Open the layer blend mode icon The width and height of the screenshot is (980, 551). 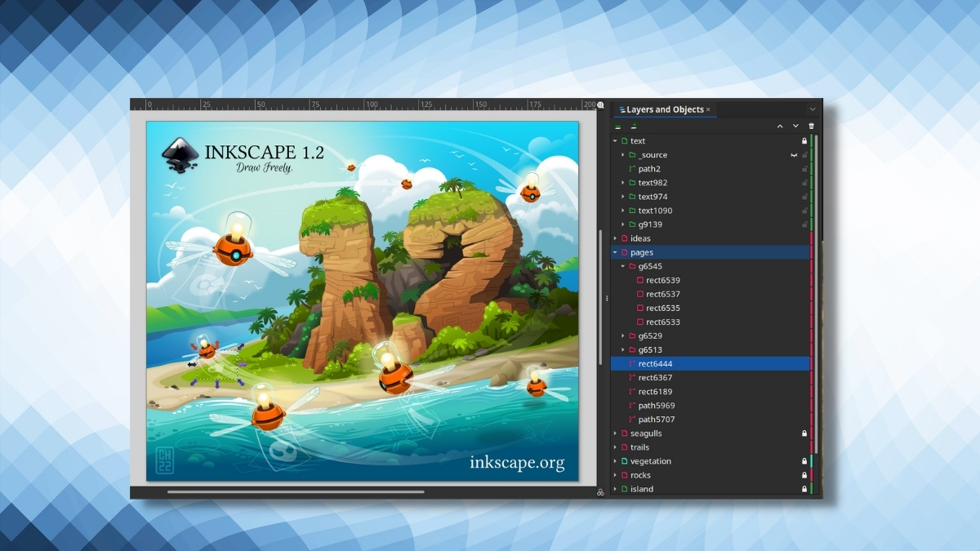(x=618, y=127)
